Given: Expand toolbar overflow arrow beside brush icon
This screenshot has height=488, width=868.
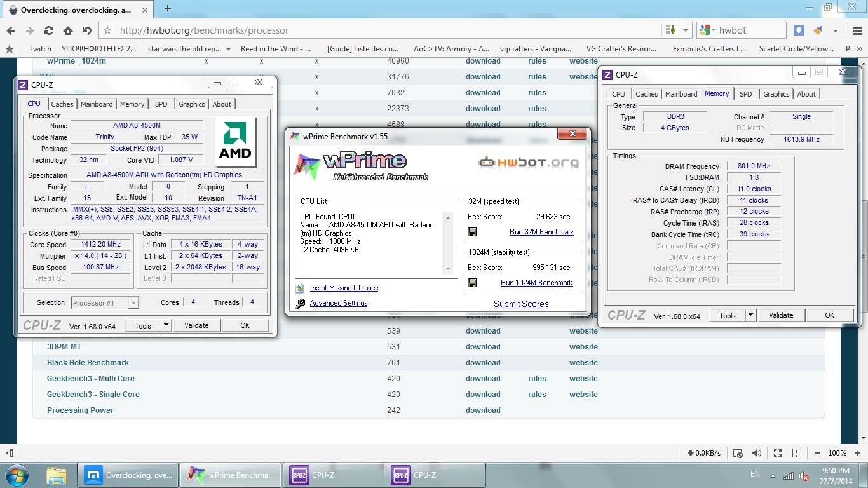Looking at the screenshot, I should pyautogui.click(x=836, y=30).
